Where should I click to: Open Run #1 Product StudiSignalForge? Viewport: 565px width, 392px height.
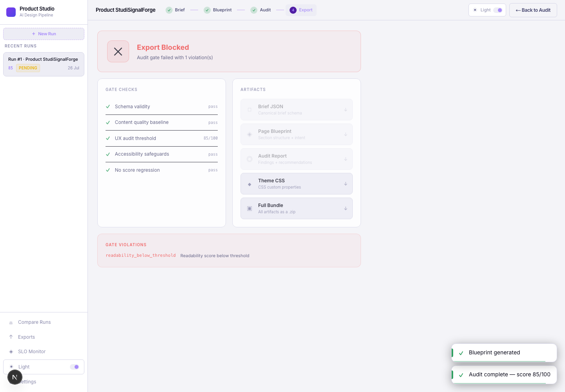[x=44, y=64]
